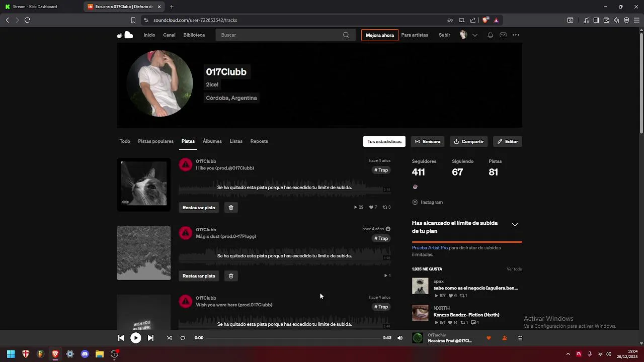This screenshot has height=362, width=644.
Task: Click the Subir upload link
Action: pos(444,35)
